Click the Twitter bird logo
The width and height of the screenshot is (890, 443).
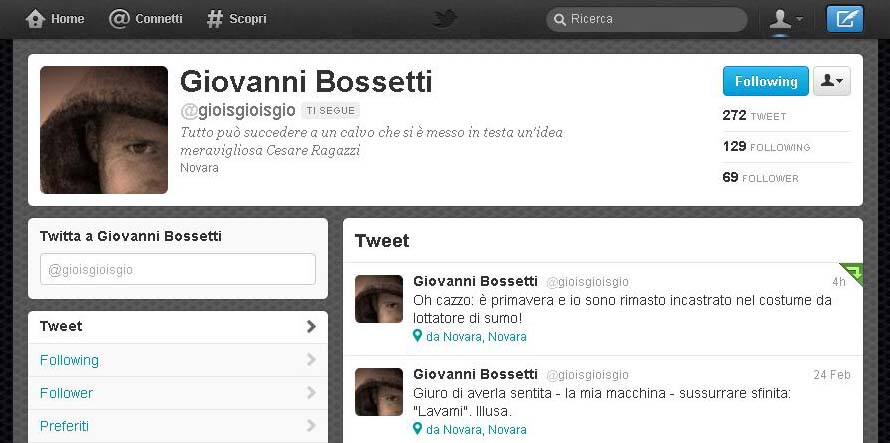tap(445, 19)
